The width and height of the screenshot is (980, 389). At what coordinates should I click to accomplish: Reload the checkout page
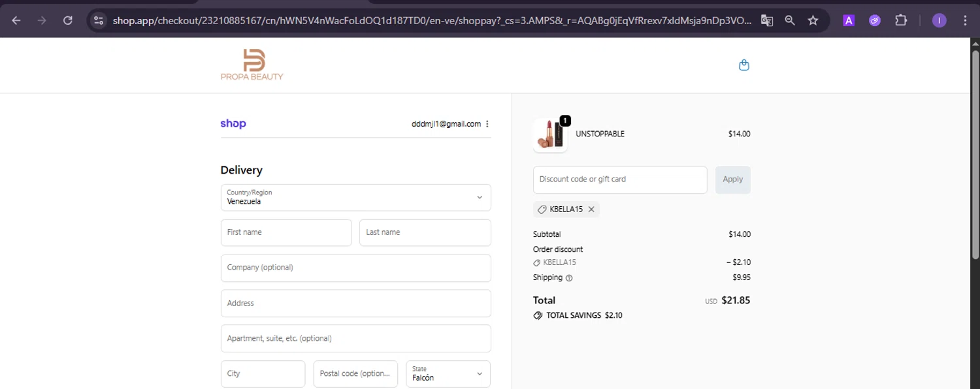pos(67,20)
